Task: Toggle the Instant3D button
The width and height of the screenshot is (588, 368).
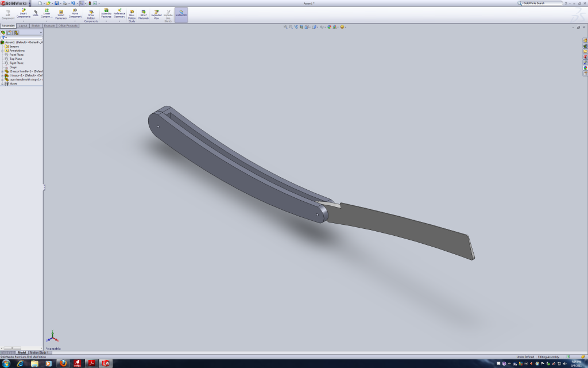Action: point(181,14)
